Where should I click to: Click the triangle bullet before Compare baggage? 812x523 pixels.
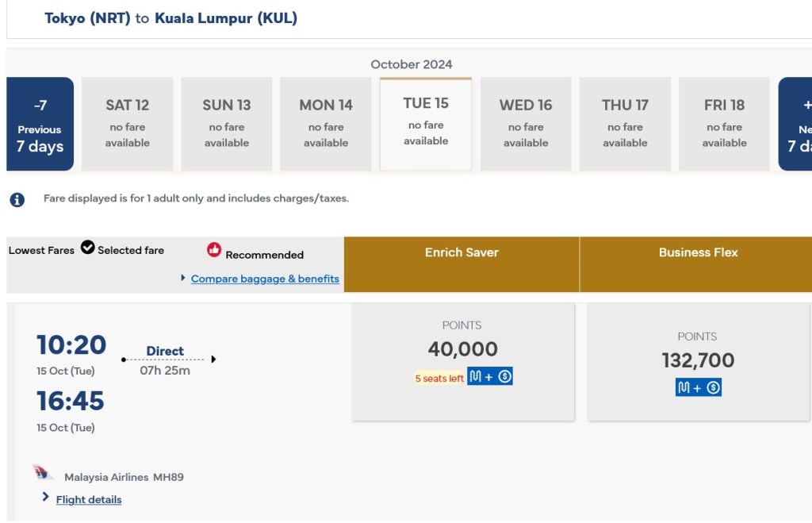click(x=184, y=278)
